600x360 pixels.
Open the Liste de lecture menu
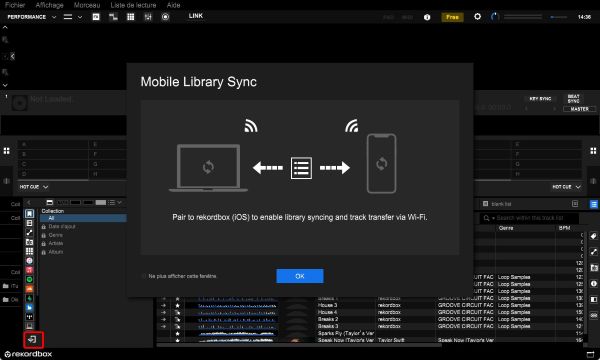point(133,5)
